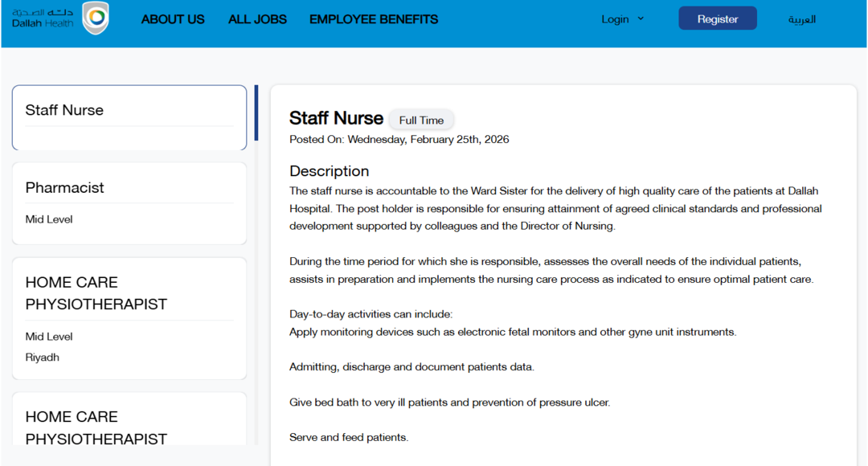Expand the Login dropdown

(615, 19)
